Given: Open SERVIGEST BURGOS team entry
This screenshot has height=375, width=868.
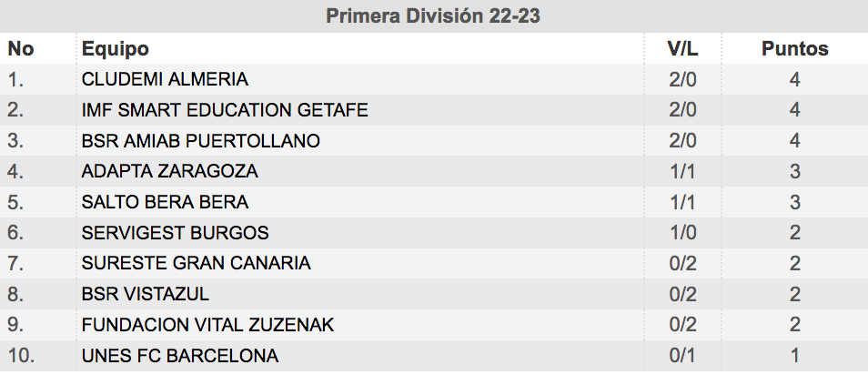Looking at the screenshot, I should (175, 233).
